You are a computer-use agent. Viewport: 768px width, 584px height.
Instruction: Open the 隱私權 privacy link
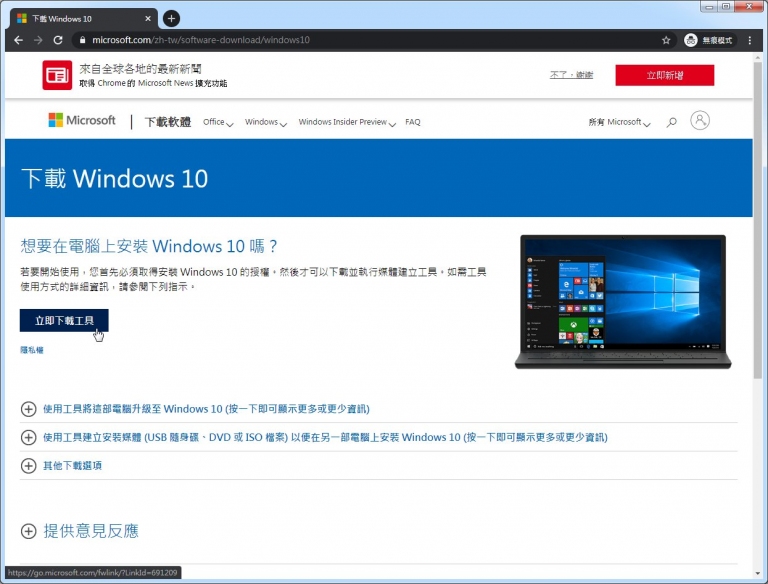(x=32, y=350)
